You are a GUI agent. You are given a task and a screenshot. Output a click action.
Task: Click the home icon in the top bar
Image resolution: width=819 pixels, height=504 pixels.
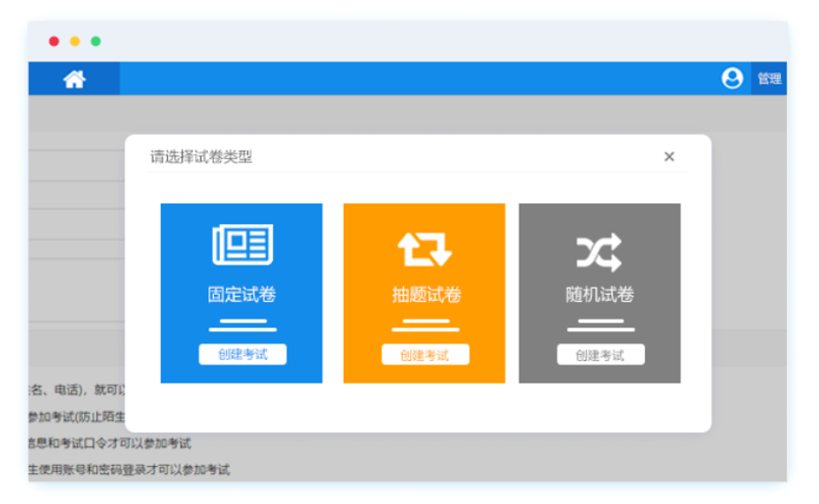pyautogui.click(x=74, y=79)
